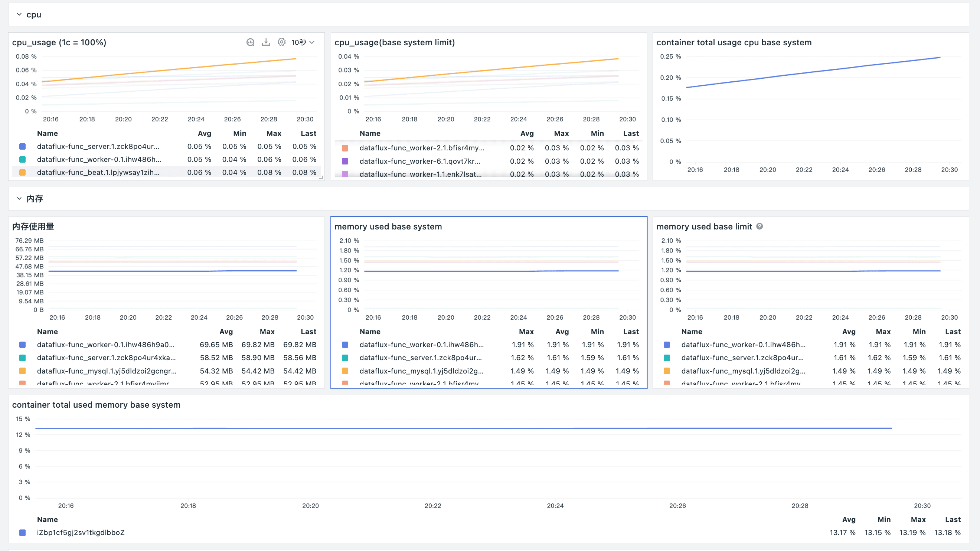Click the download icon in cpu_usage panel
Viewport: 980px width, 551px height.
tap(266, 42)
